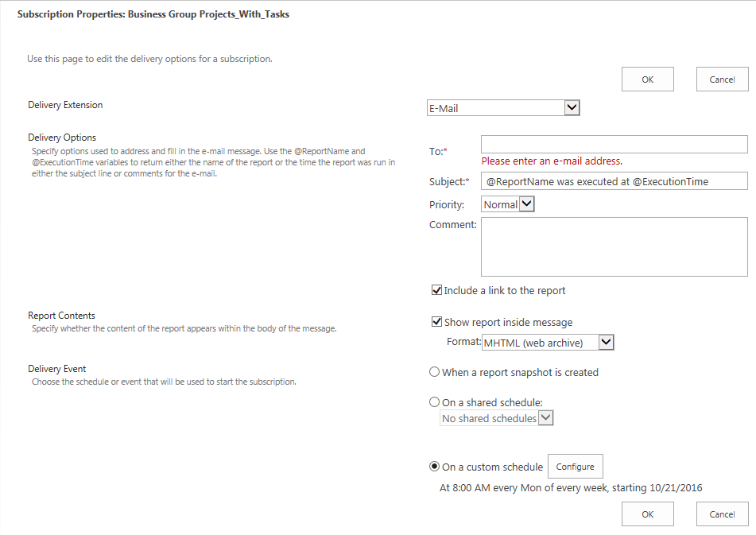This screenshot has height=535, width=756.
Task: Click the bottom Cancel button
Action: point(723,514)
